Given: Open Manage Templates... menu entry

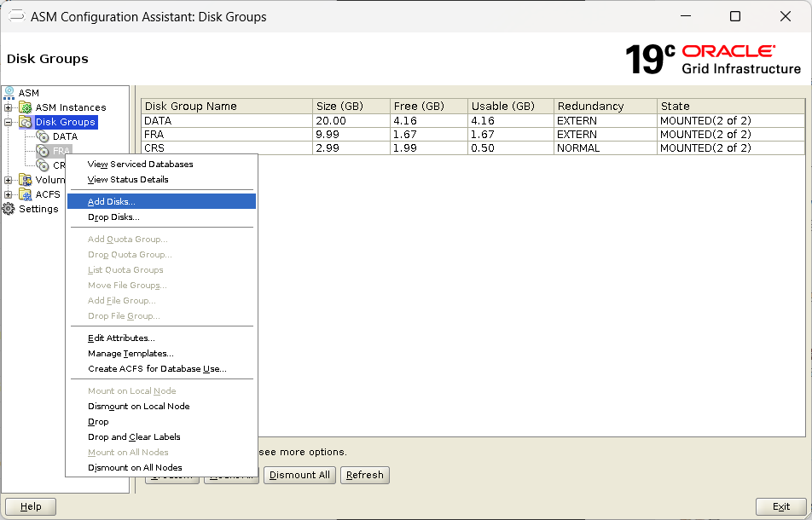Looking at the screenshot, I should click(161, 354).
